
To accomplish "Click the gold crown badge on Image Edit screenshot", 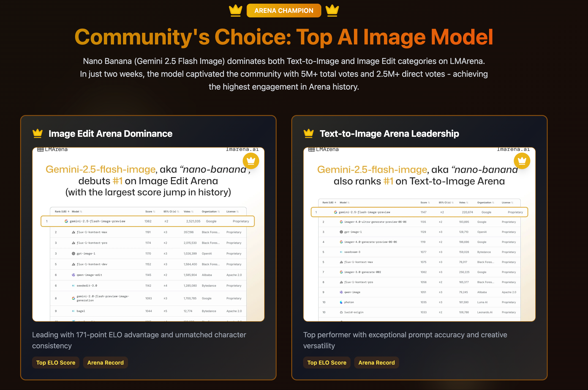I will coord(251,161).
